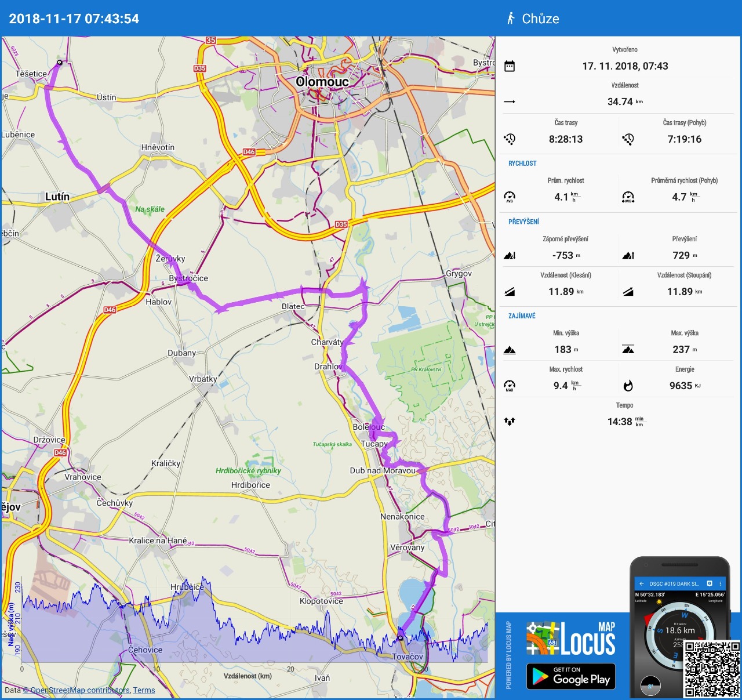Click the calendar icon next to creation date
The width and height of the screenshot is (742, 700).
pos(510,66)
